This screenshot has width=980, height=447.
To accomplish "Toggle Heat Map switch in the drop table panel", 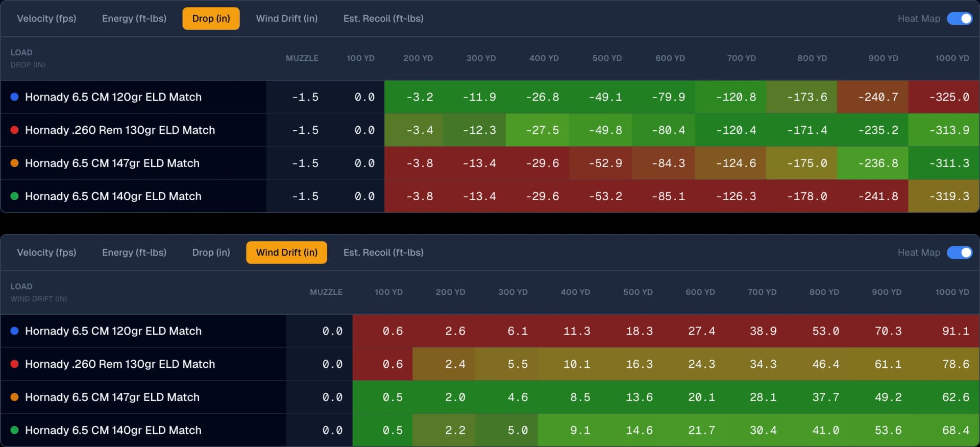I will tap(960, 18).
